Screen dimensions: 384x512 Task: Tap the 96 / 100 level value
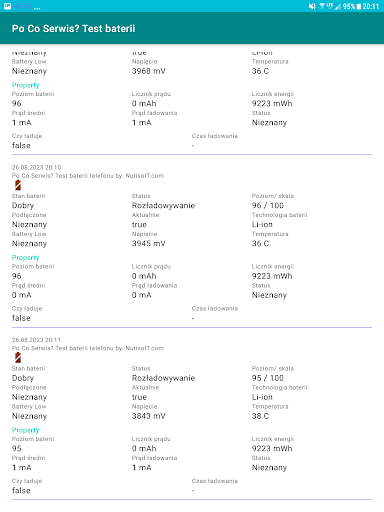coord(268,205)
